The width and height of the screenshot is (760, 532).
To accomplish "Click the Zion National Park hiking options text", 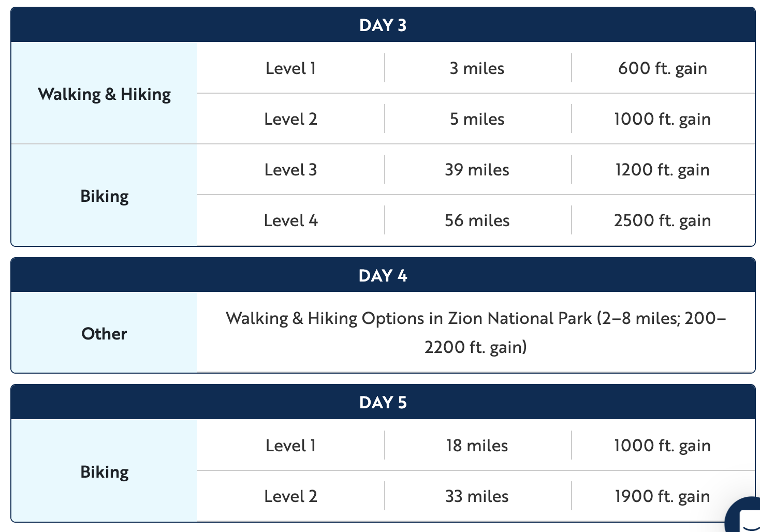I will coord(476,332).
